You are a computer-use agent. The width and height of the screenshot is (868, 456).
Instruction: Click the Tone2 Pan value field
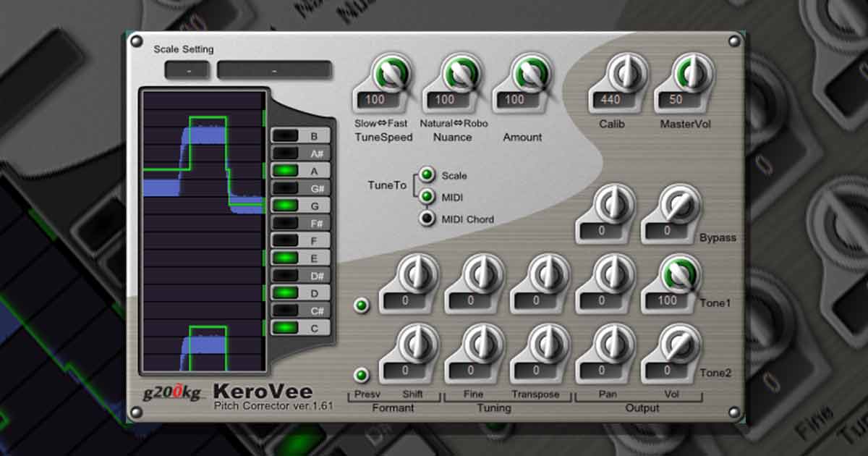(603, 370)
